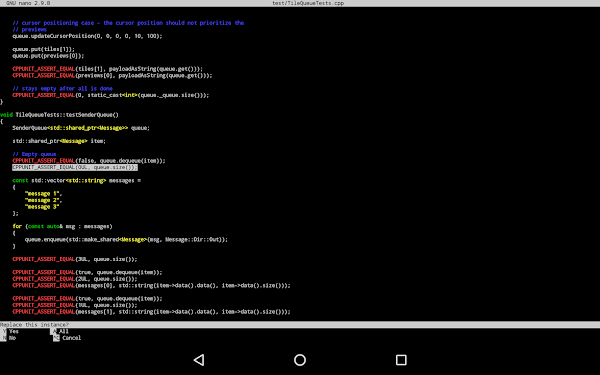Click the '// stays empty after all is done' comment
The image size is (600, 375).
tap(62, 88)
